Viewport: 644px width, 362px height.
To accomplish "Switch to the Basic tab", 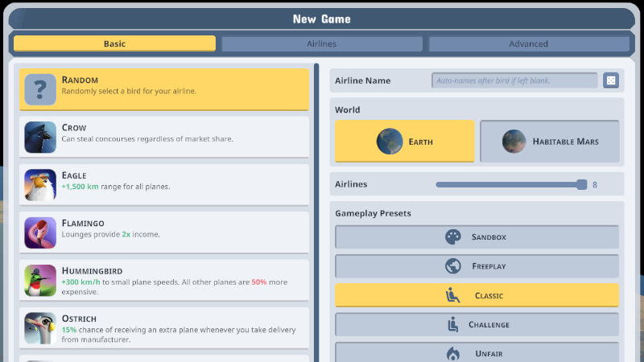I will 114,43.
